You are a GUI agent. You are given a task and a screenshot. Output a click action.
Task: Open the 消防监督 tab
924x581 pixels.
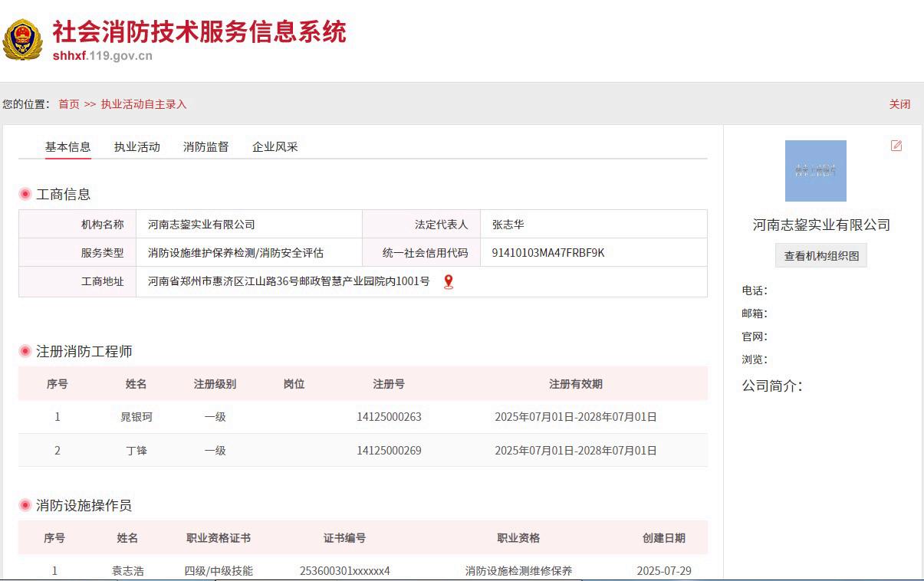tap(206, 147)
